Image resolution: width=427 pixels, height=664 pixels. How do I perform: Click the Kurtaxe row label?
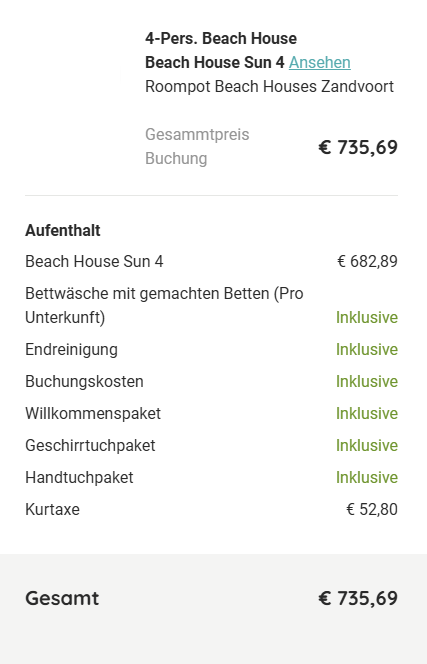[x=53, y=509]
